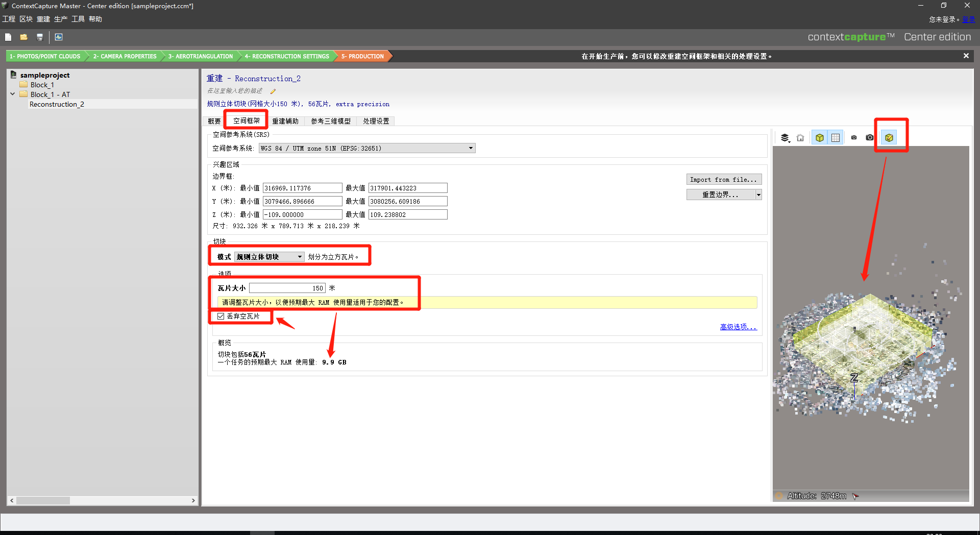
Task: Click the save project icon
Action: 40,37
